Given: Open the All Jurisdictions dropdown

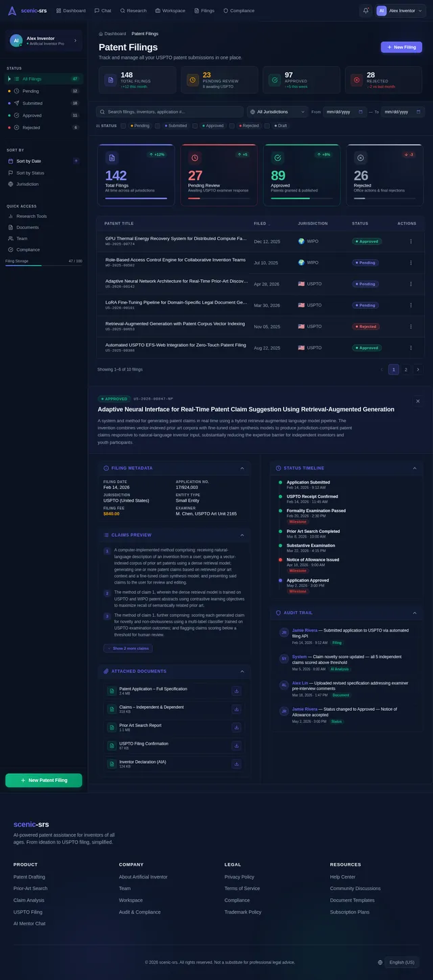Looking at the screenshot, I should (277, 112).
